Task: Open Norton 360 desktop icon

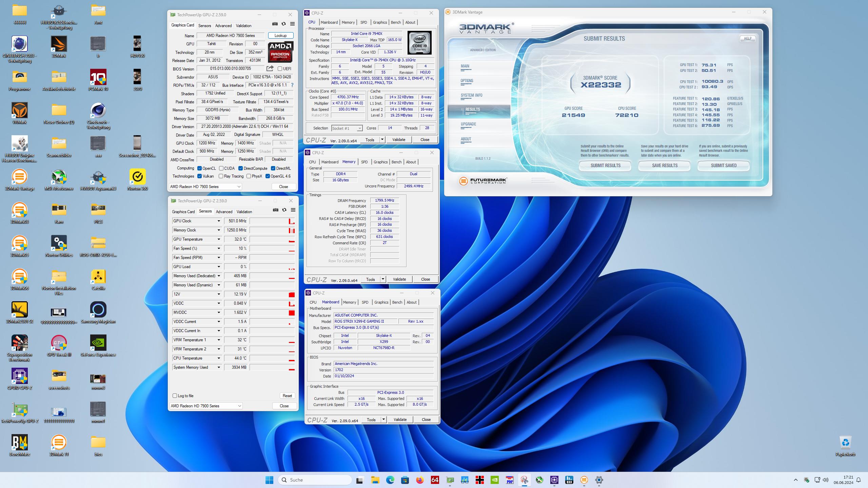Action: pyautogui.click(x=138, y=180)
